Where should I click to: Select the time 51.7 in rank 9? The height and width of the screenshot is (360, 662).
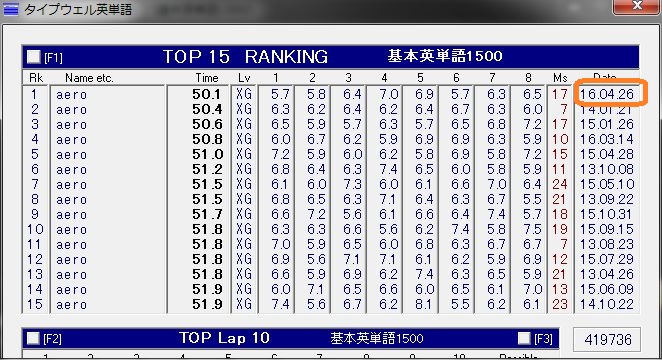[206, 214]
